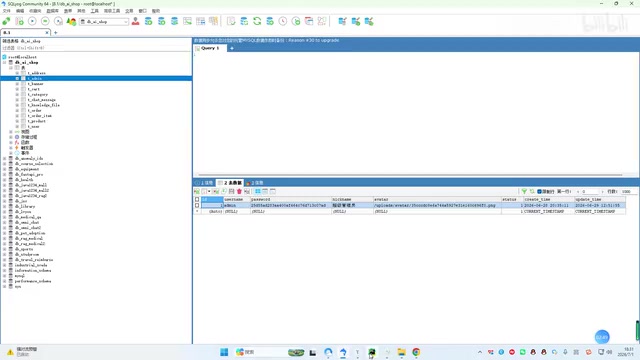
Task: Click the 'admin' username cell
Action: click(236, 205)
